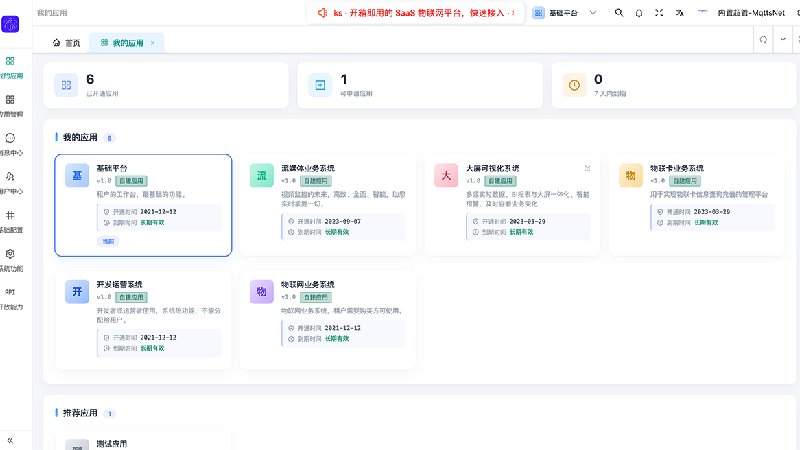Click the 推荐应用 section heading
This screenshot has width=800, height=450.
point(80,413)
